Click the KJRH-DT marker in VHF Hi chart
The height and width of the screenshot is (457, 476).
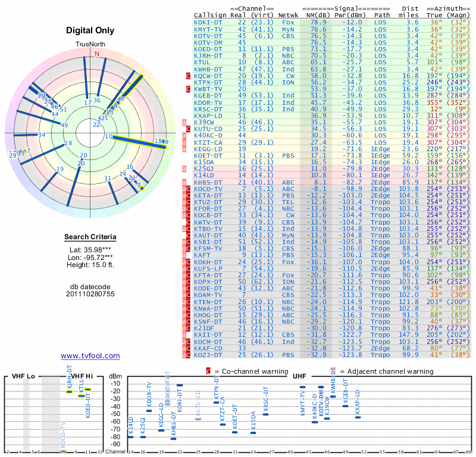pos(70,392)
